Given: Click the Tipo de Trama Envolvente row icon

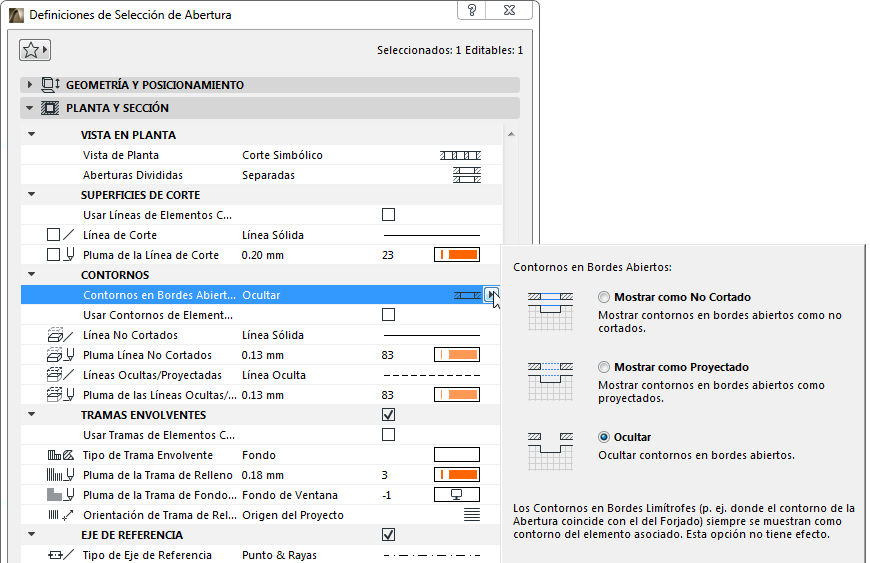Looking at the screenshot, I should point(60,455).
